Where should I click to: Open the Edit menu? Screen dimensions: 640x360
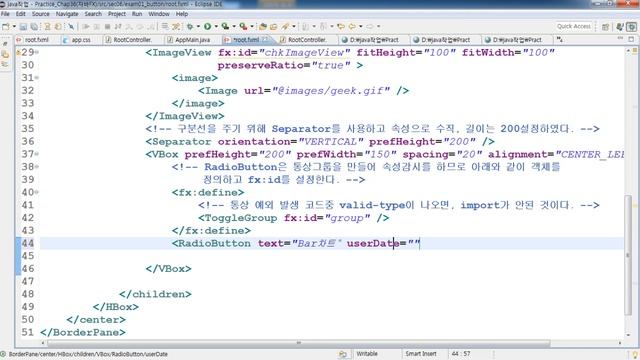[20, 14]
